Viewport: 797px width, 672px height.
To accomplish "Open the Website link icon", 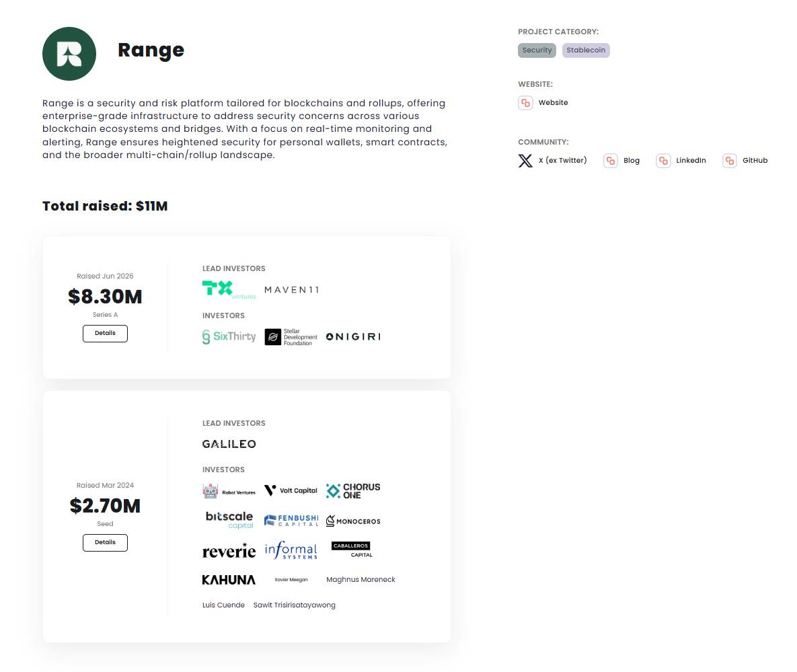I will pyautogui.click(x=525, y=103).
